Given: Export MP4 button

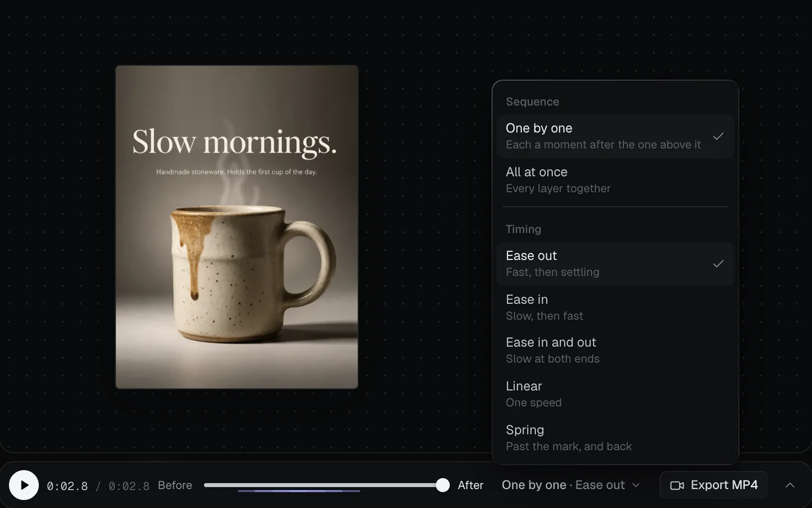Looking at the screenshot, I should click(714, 485).
